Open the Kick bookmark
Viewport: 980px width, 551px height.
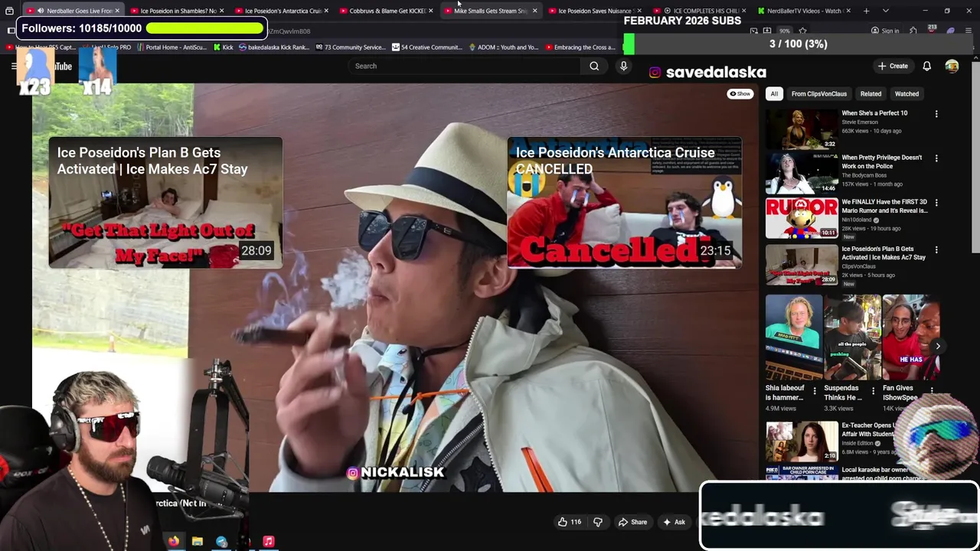(222, 47)
